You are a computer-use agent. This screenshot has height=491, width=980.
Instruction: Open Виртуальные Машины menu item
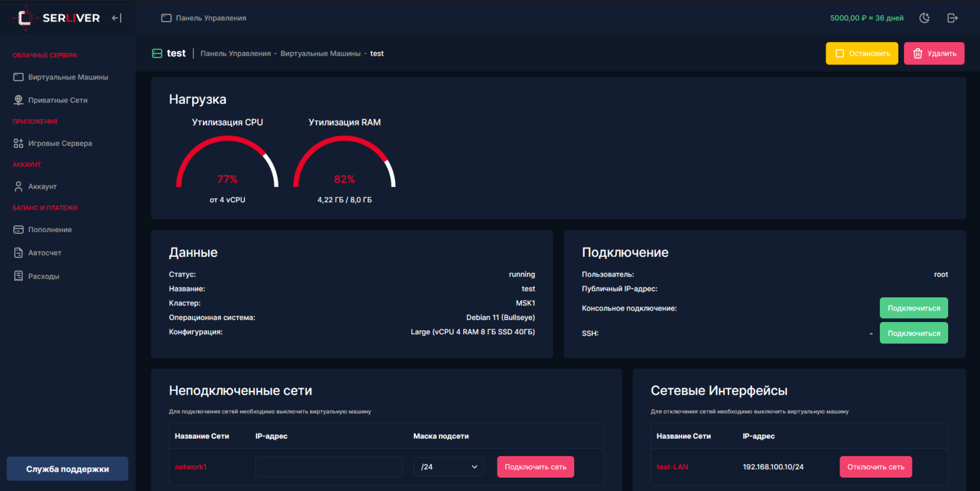coord(68,77)
